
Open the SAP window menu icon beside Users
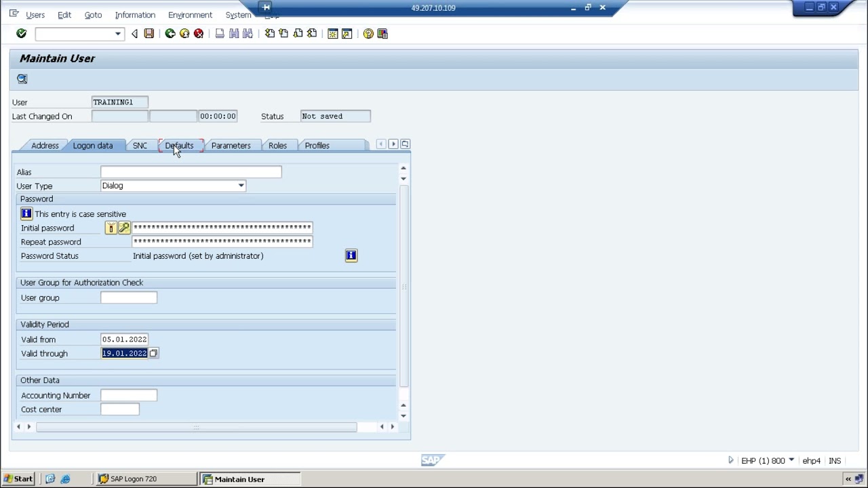pyautogui.click(x=14, y=14)
